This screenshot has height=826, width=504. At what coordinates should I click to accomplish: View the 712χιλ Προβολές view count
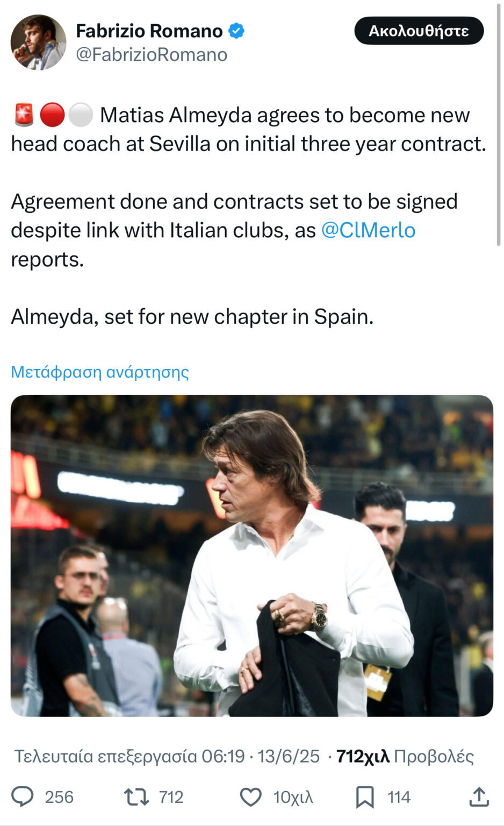(x=405, y=756)
